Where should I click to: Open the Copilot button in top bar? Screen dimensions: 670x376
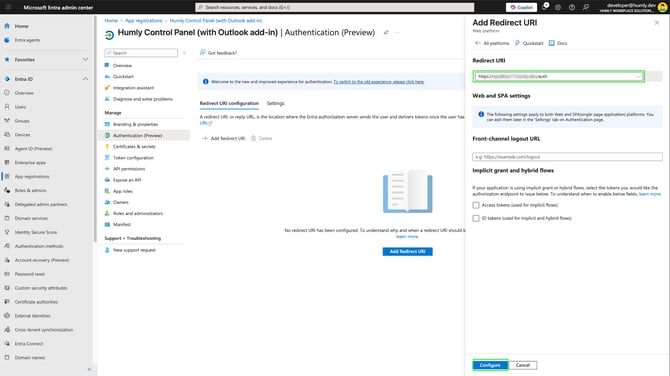point(521,7)
